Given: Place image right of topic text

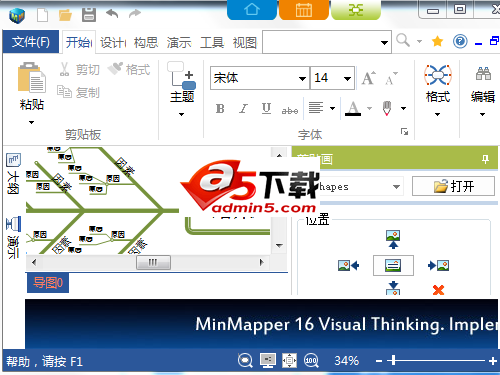Looking at the screenshot, I should tap(438, 266).
